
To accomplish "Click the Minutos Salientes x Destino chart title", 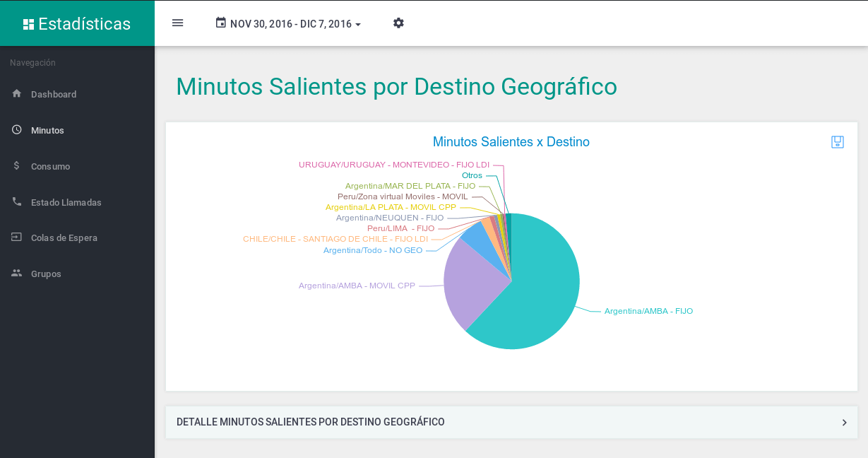I will [511, 142].
